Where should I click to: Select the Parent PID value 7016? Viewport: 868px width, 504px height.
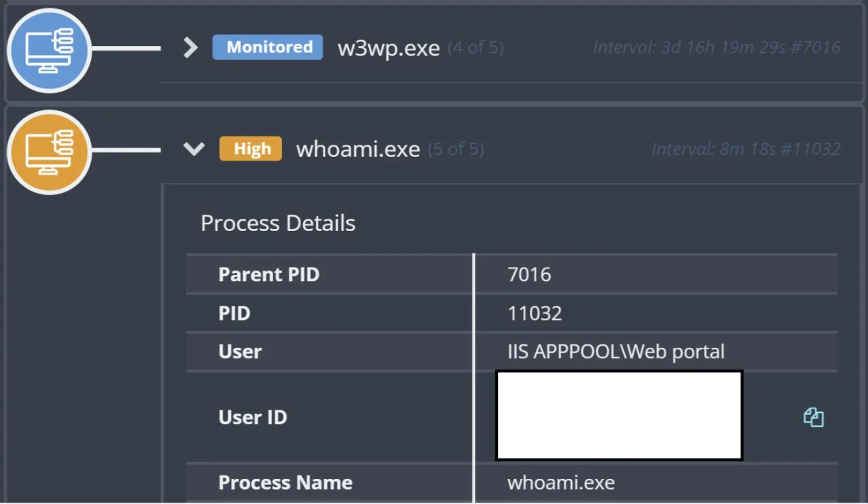(530, 274)
